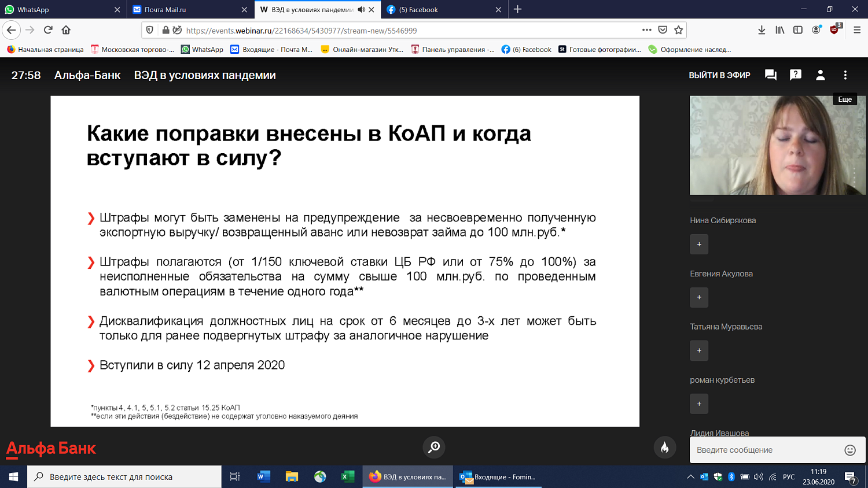This screenshot has width=868, height=488.
Task: Toggle the browser sidebar icon
Action: pyautogui.click(x=798, y=30)
